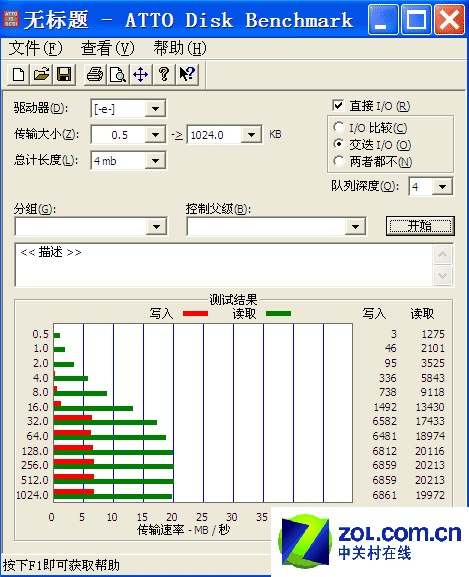Click the 开始 start button

coord(420,226)
